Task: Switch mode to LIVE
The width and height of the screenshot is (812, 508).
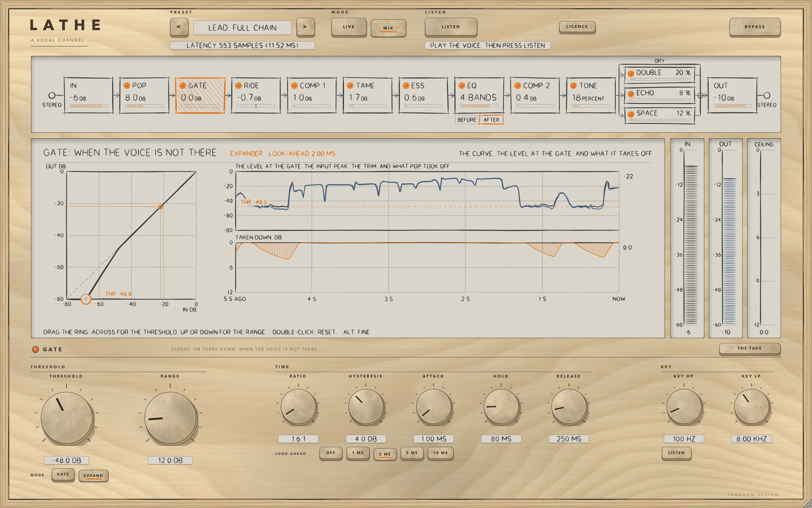Action: tap(348, 27)
